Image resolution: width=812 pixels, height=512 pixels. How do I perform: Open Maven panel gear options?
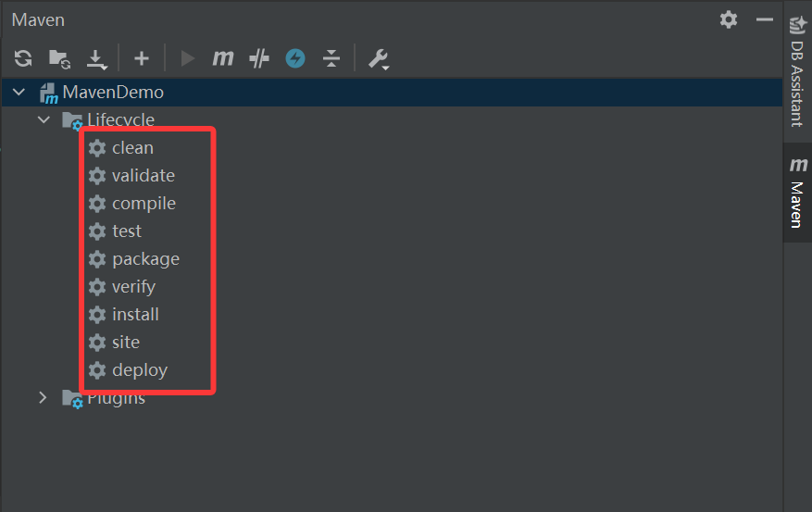tap(729, 19)
